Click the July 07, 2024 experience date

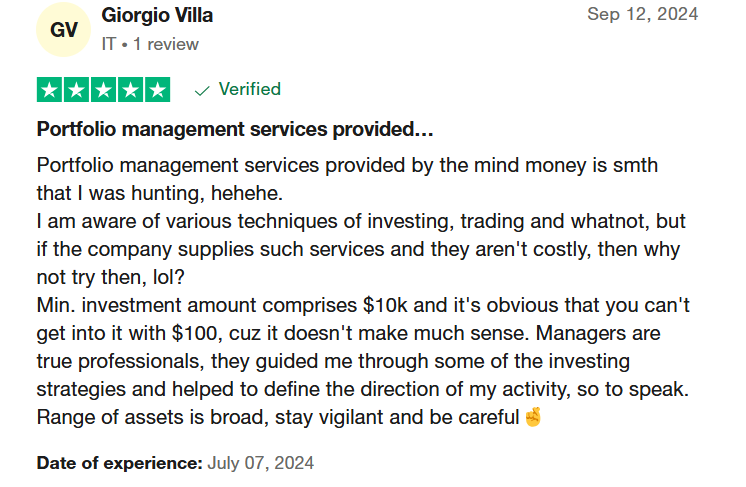coord(261,463)
